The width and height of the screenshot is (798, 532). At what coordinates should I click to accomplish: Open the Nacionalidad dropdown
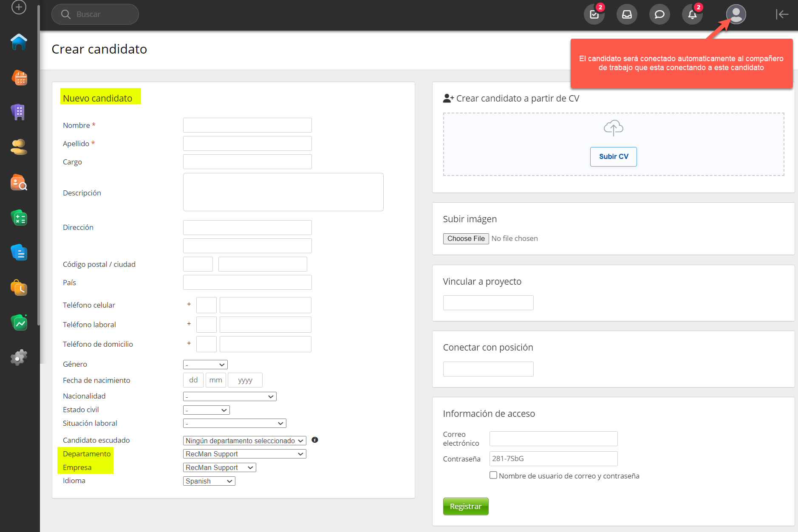coord(229,396)
